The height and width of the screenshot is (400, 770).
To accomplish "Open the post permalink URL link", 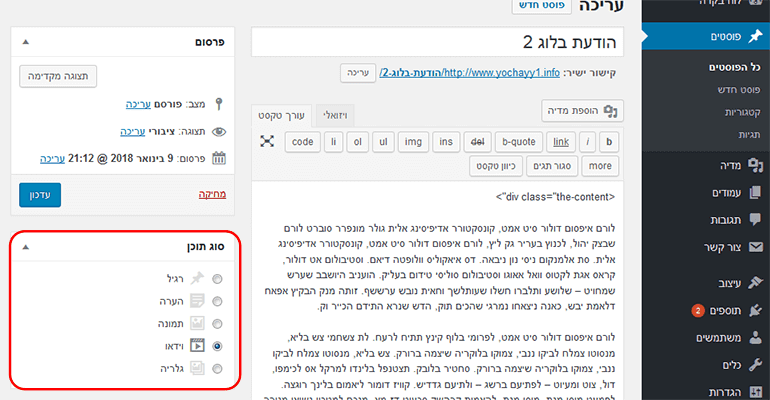I will (469, 73).
